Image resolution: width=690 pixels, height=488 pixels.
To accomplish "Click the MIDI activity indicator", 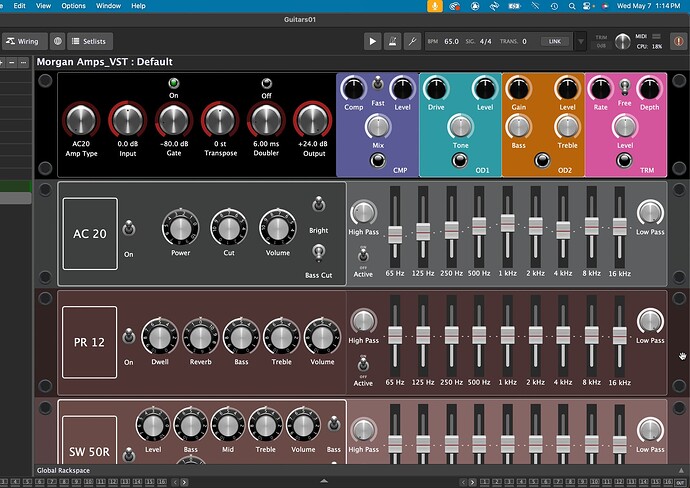I will [x=656, y=36].
